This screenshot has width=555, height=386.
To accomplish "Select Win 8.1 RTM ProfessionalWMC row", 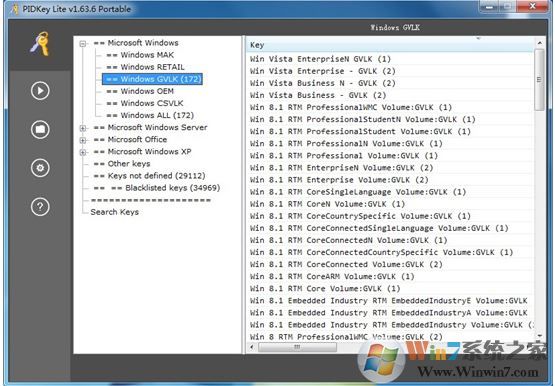I will pyautogui.click(x=389, y=107).
